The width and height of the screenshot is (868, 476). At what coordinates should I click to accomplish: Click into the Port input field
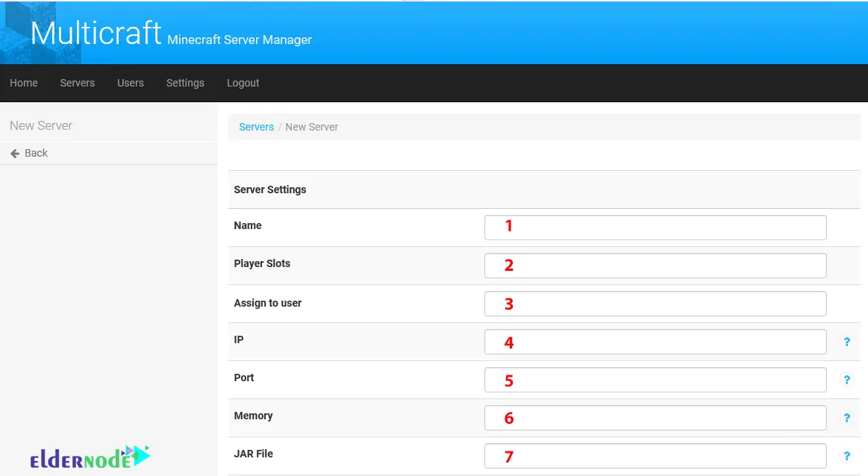coord(655,380)
